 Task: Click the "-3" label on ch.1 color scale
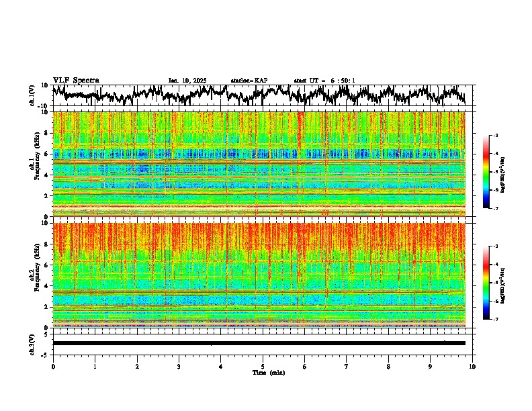click(496, 135)
